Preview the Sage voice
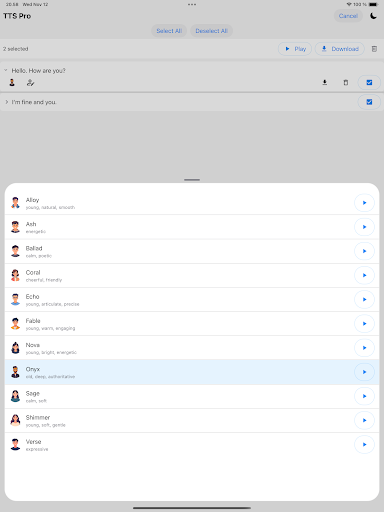 pos(364,396)
